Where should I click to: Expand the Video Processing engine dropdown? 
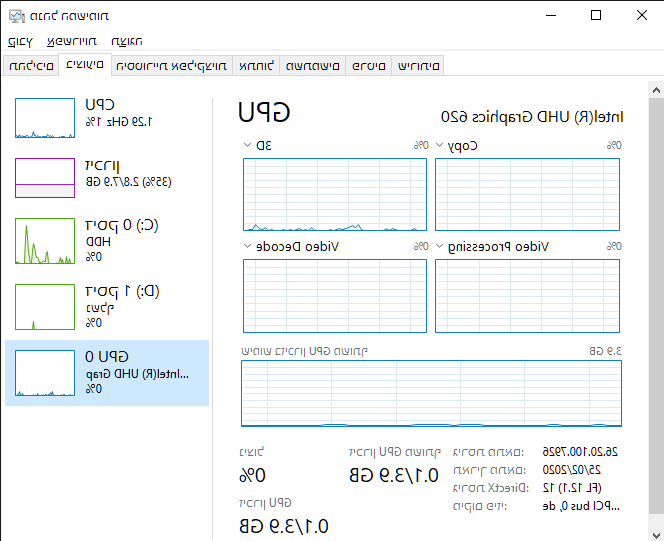coord(440,246)
